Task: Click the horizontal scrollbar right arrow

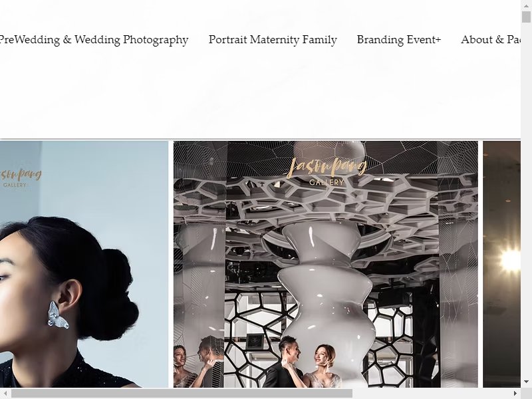Action: tap(515, 393)
